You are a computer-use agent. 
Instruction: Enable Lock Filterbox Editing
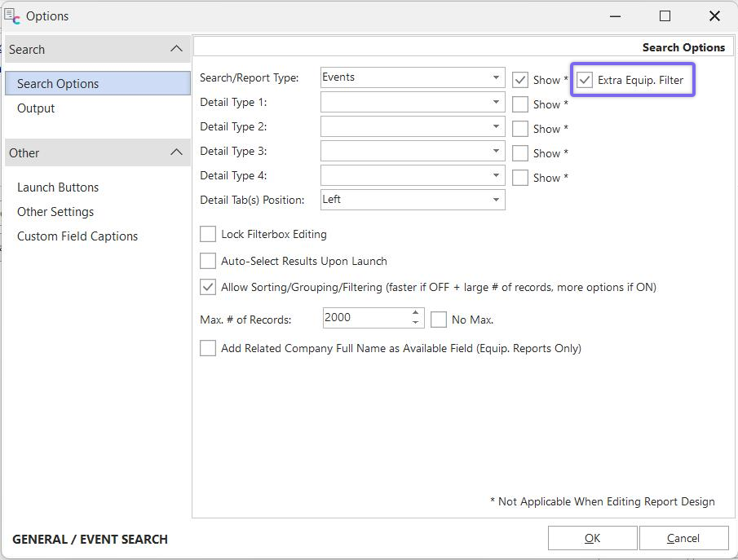point(208,235)
